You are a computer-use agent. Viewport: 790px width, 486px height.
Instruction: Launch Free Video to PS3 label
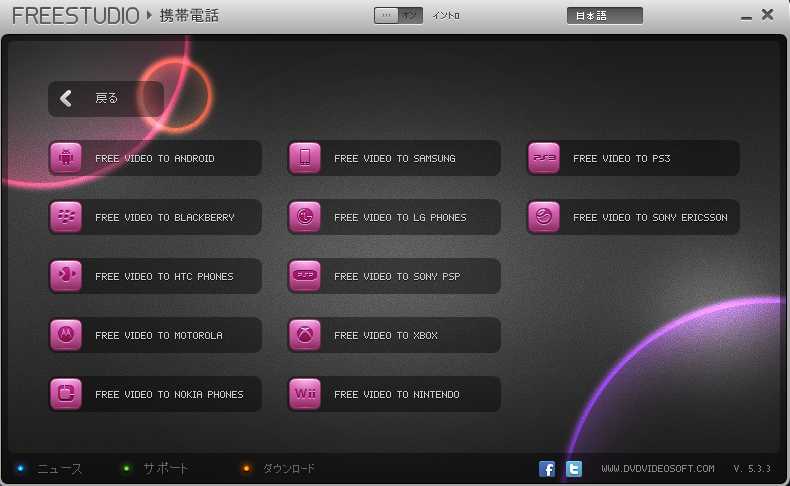click(622, 159)
